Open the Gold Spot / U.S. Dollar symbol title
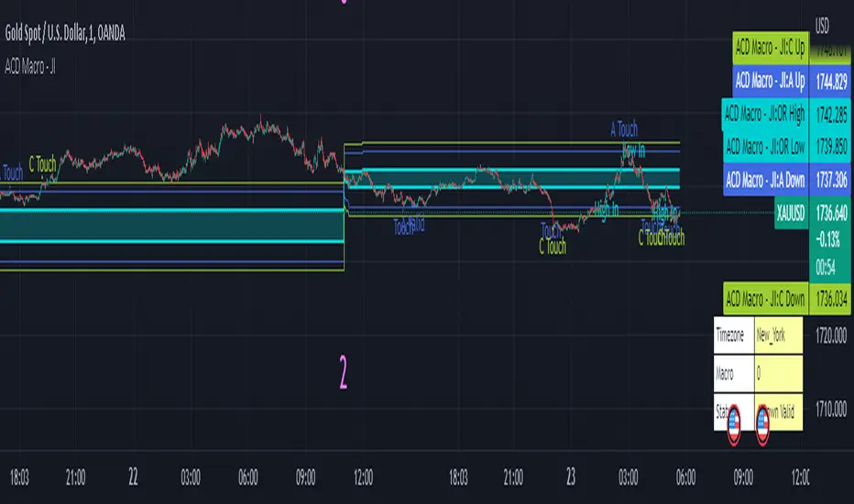 pyautogui.click(x=65, y=34)
